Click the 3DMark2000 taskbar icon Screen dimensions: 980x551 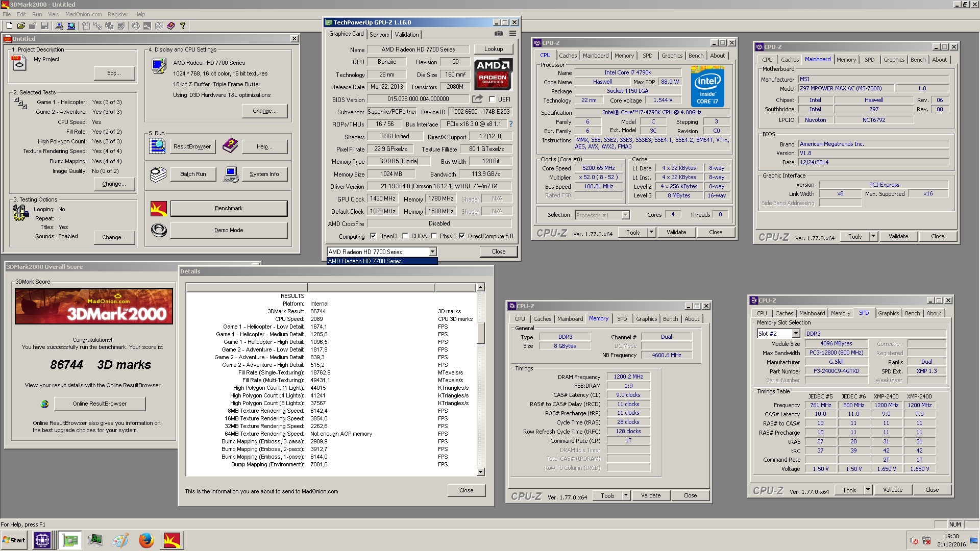[172, 540]
